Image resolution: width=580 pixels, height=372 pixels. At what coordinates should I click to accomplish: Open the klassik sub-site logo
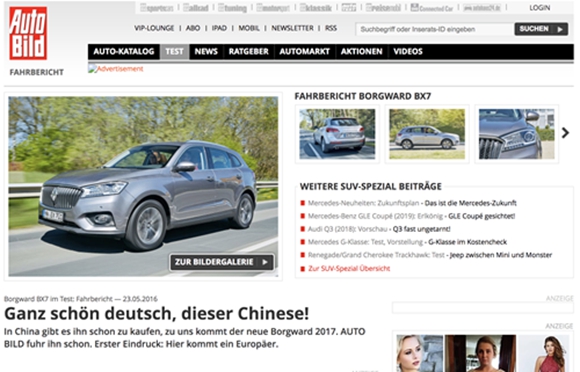pos(316,7)
